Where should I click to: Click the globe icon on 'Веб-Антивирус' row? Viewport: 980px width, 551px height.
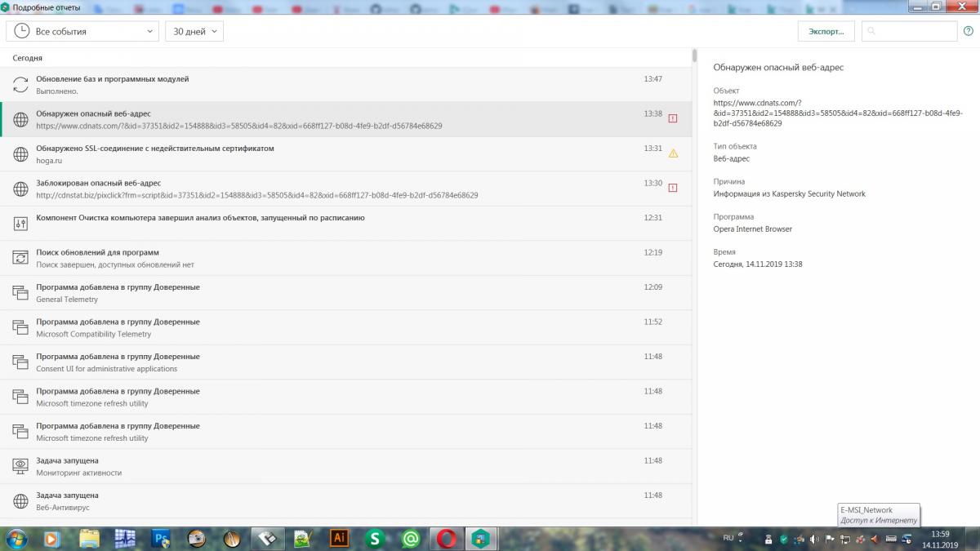tap(20, 500)
